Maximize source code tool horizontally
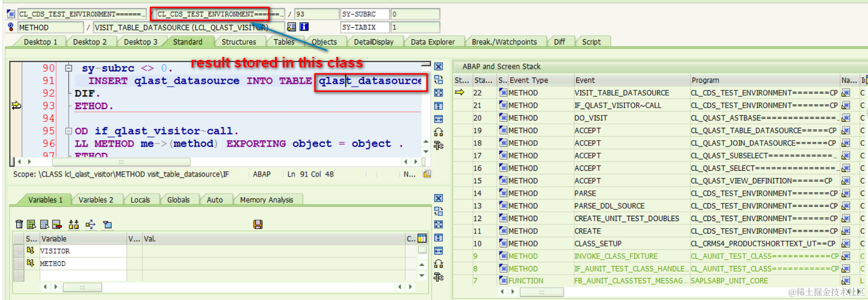 pyautogui.click(x=438, y=119)
